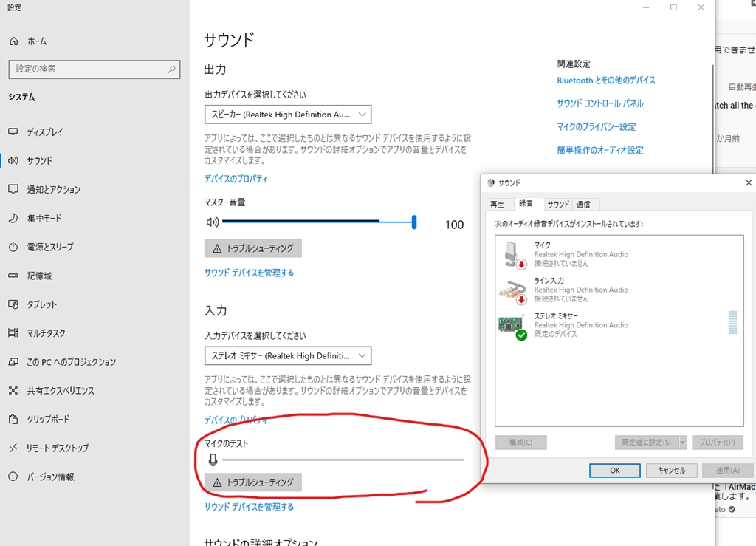Image resolution: width=756 pixels, height=546 pixels.
Task: Switch to 通信 tab
Action: click(x=583, y=205)
